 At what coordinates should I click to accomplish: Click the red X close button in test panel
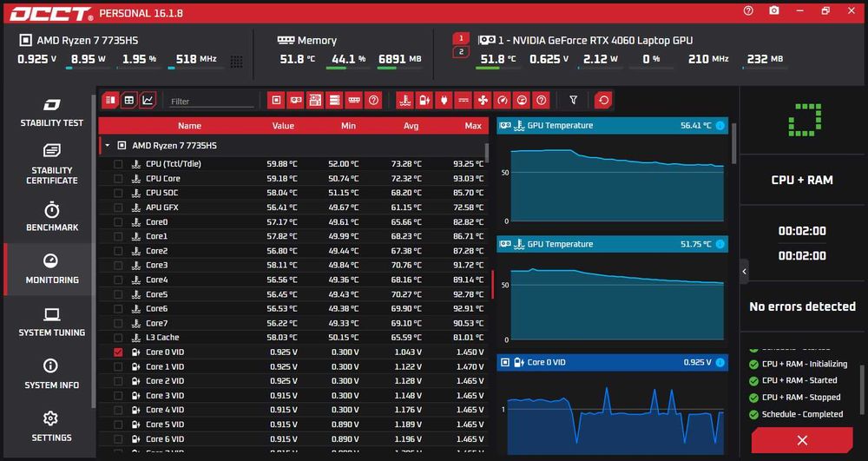click(x=801, y=440)
